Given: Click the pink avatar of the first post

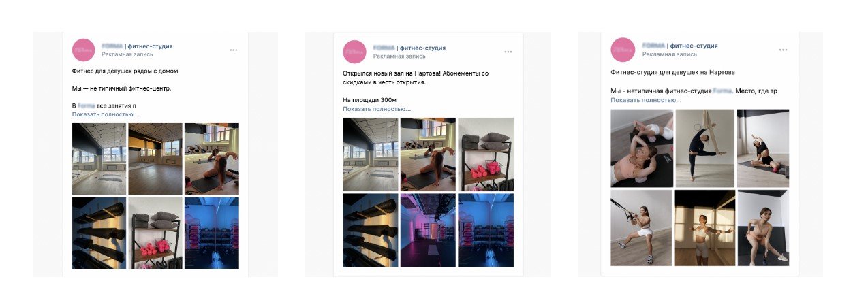Looking at the screenshot, I should pyautogui.click(x=84, y=50).
